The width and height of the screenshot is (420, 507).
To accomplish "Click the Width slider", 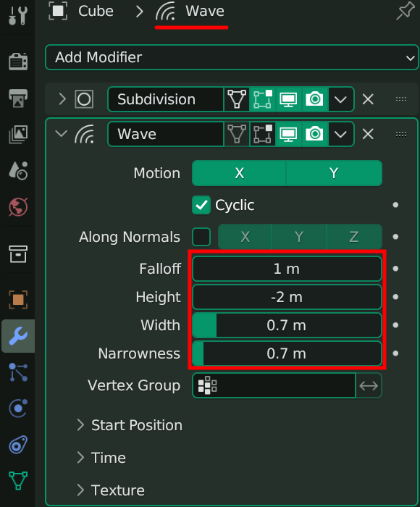I will click(287, 325).
